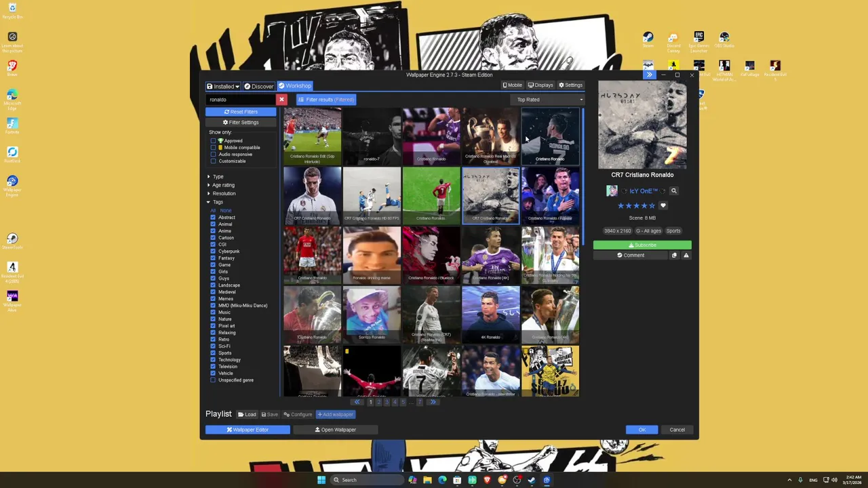This screenshot has height=488, width=868.
Task: Open the author avatar of IcY OnE
Action: 612,191
